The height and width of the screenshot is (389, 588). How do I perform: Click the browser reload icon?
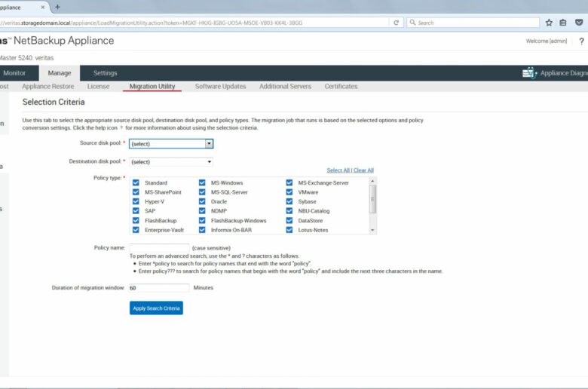(x=396, y=23)
